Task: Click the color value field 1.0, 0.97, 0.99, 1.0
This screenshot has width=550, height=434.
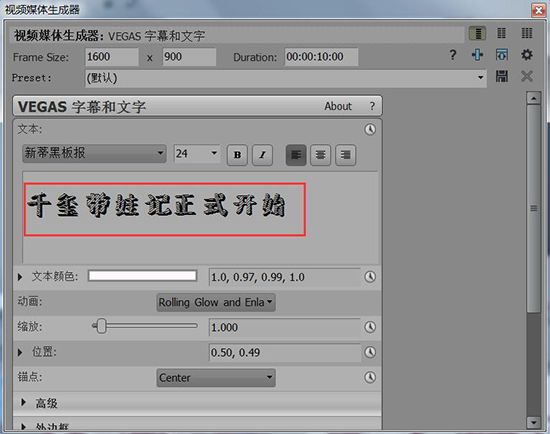Action: tap(284, 277)
